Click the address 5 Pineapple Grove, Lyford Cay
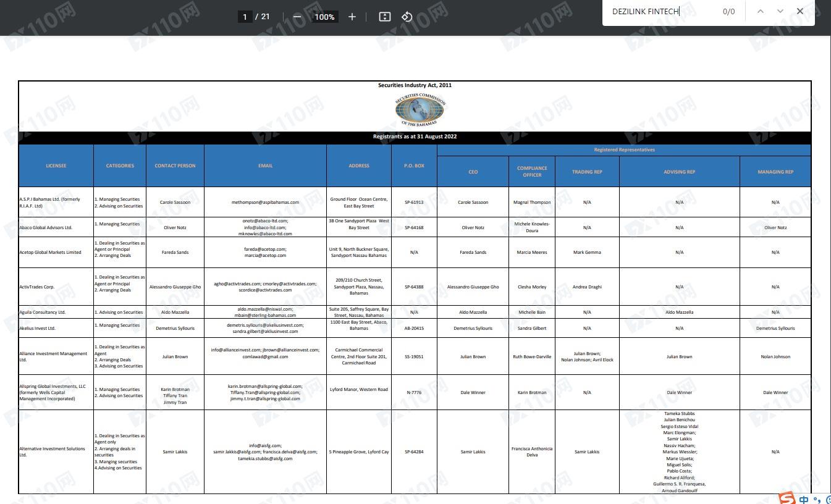831x504 pixels. pos(359,451)
